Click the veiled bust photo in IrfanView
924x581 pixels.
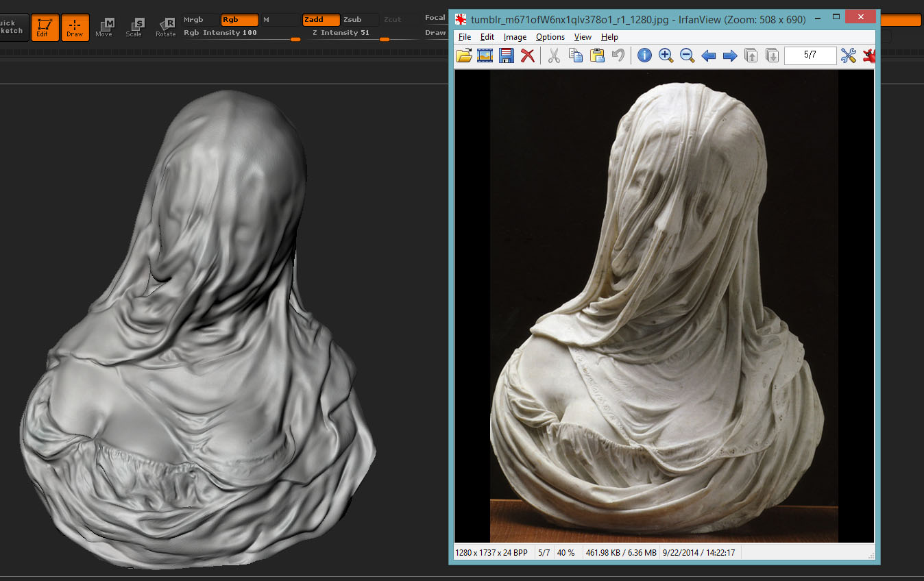click(x=664, y=306)
